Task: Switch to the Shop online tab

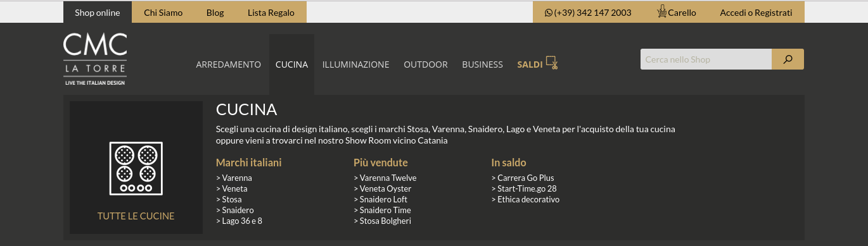Action: pos(98,12)
